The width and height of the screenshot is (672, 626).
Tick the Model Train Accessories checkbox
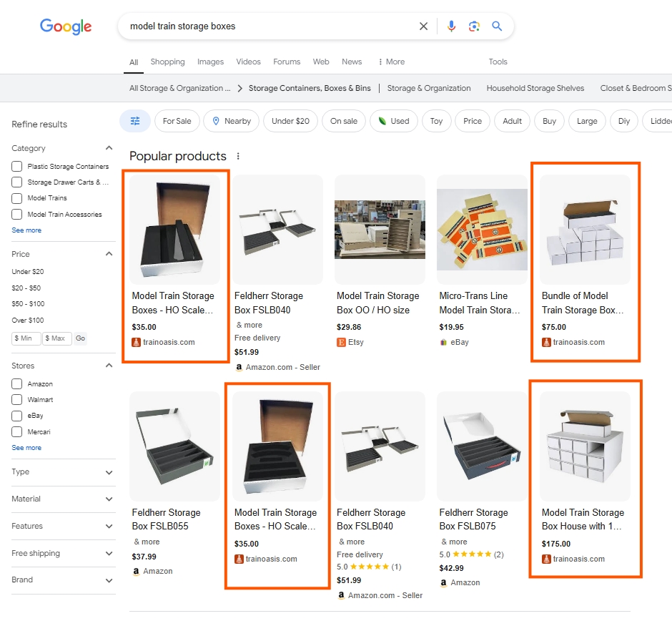[x=16, y=215]
